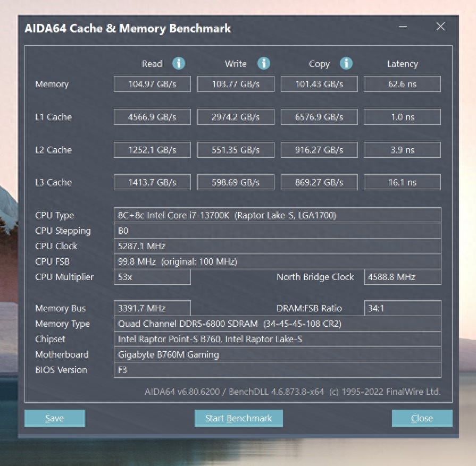Click BIOS Version field F3
This screenshot has width=476, height=466.
point(278,370)
